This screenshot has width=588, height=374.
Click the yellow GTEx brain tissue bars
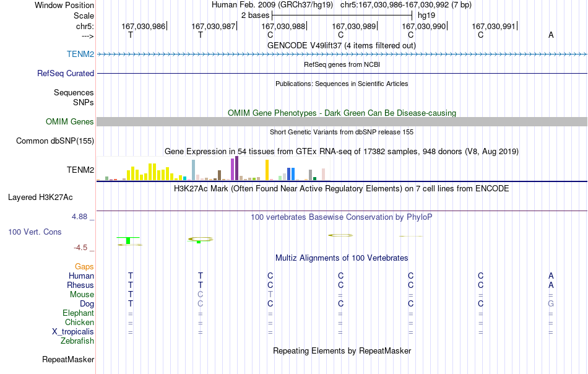tap(150, 172)
